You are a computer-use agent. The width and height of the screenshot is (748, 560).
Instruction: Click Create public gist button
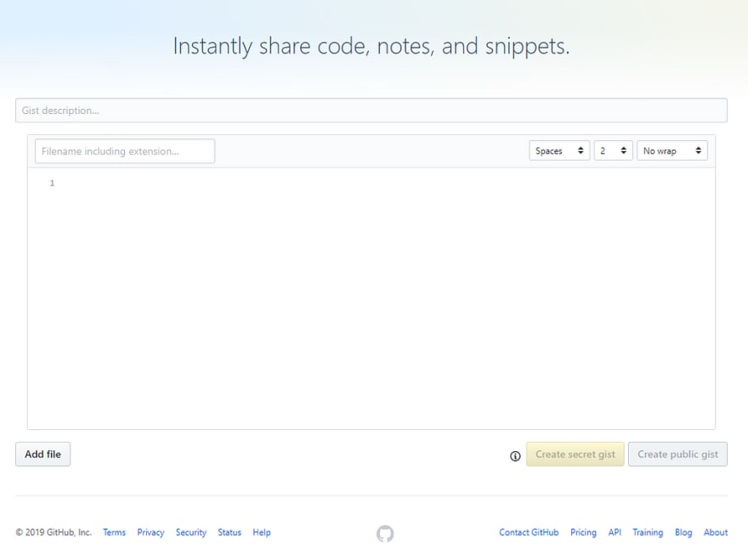point(678,454)
